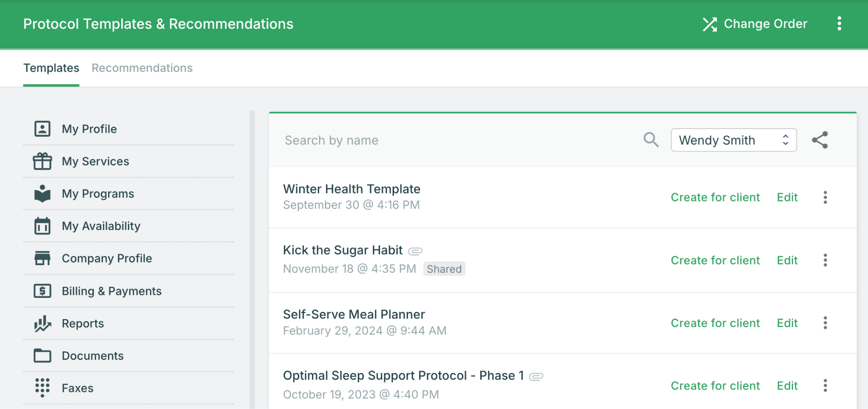Image resolution: width=868 pixels, height=409 pixels.
Task: Open more options for Winter Health Template
Action: pos(825,197)
